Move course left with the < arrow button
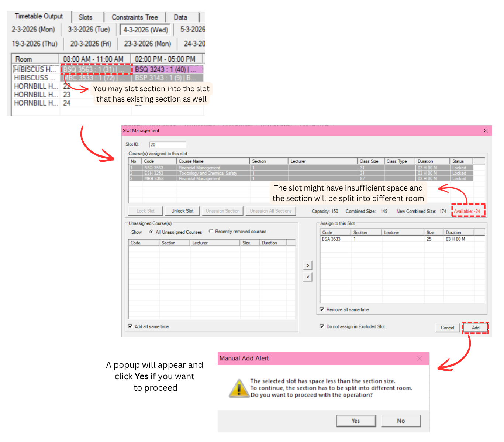This screenshot has height=442, width=504. point(308,277)
